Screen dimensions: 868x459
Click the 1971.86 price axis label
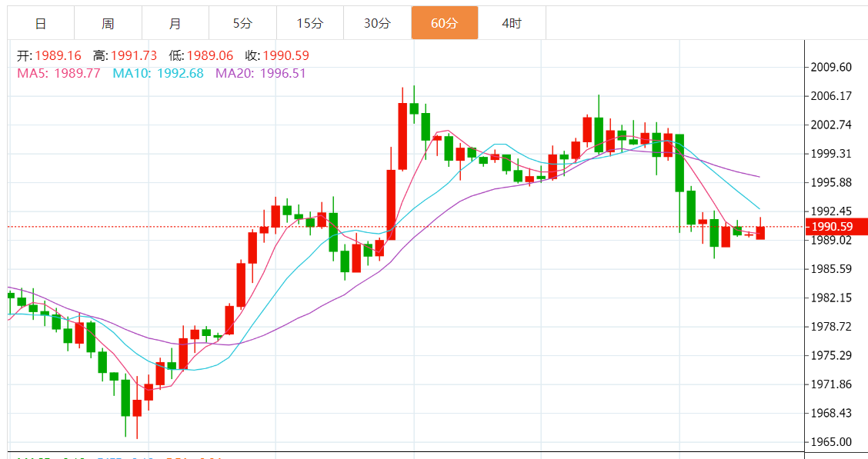831,384
